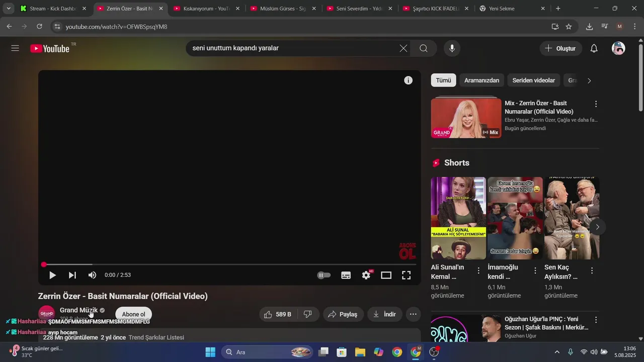Open more actions three-dot menu
The width and height of the screenshot is (644, 362).
point(413,314)
